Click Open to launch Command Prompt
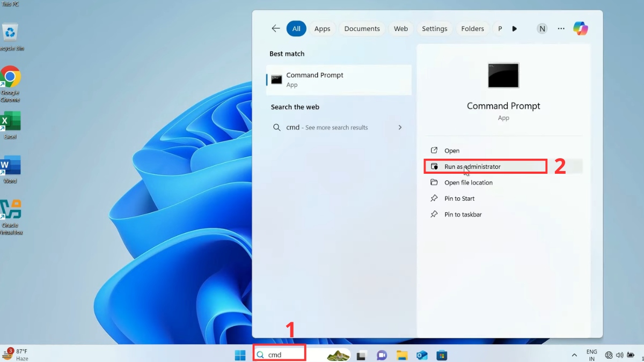Viewport: 644px width, 362px height. pyautogui.click(x=452, y=150)
